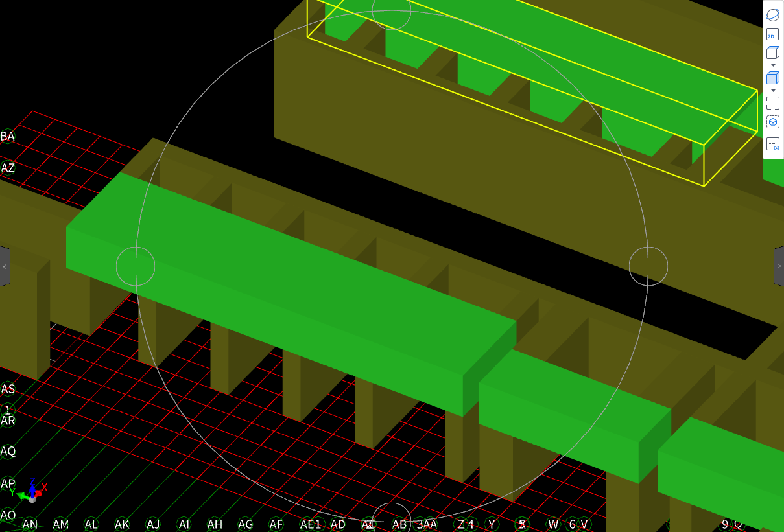The image size is (784, 532).
Task: Click grid label AJ
Action: [153, 524]
